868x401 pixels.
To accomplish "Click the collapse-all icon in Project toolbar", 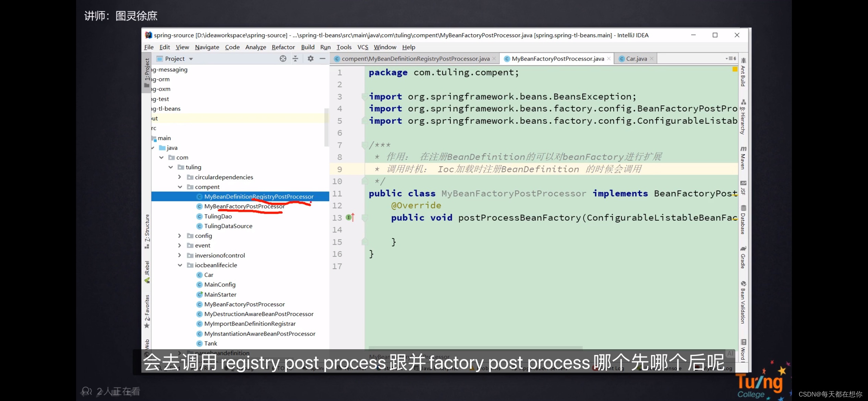I will pyautogui.click(x=295, y=59).
